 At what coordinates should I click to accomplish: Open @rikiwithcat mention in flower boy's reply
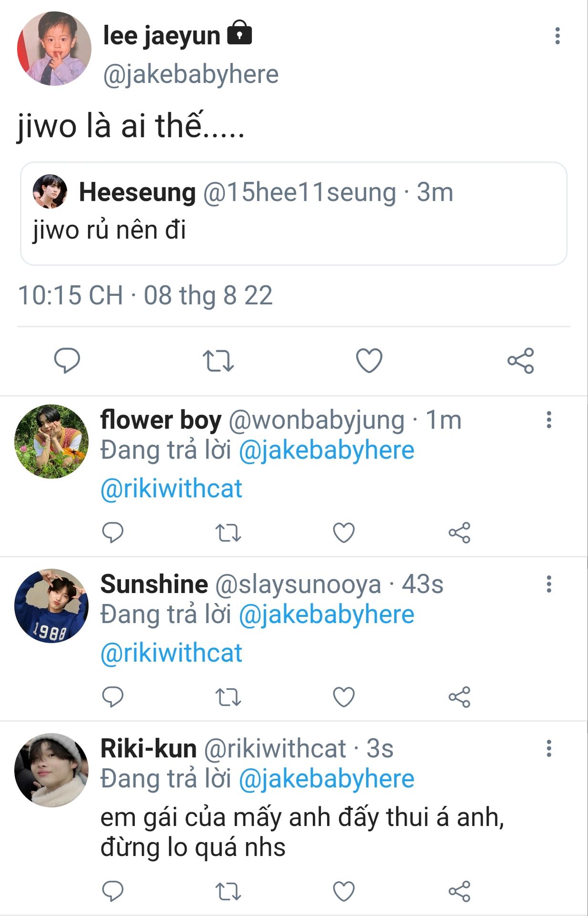pyautogui.click(x=172, y=489)
